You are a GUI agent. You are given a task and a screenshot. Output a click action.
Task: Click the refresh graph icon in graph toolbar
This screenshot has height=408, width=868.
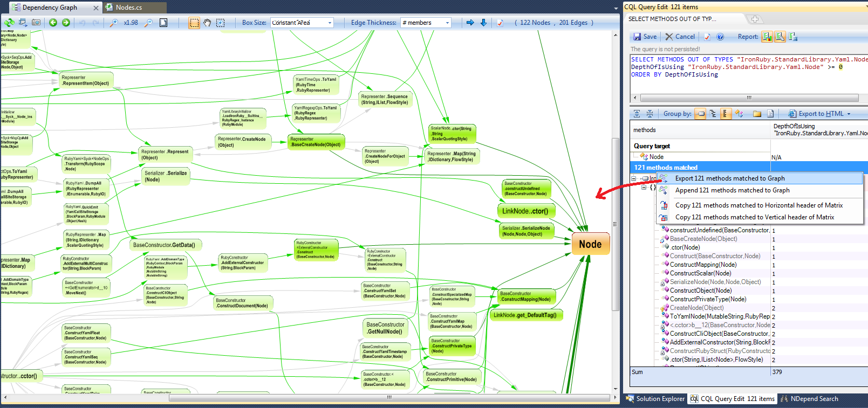point(9,23)
